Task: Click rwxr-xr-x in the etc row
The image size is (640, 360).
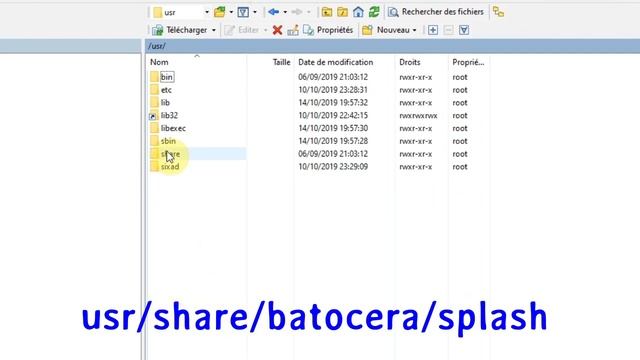Action: [x=416, y=90]
